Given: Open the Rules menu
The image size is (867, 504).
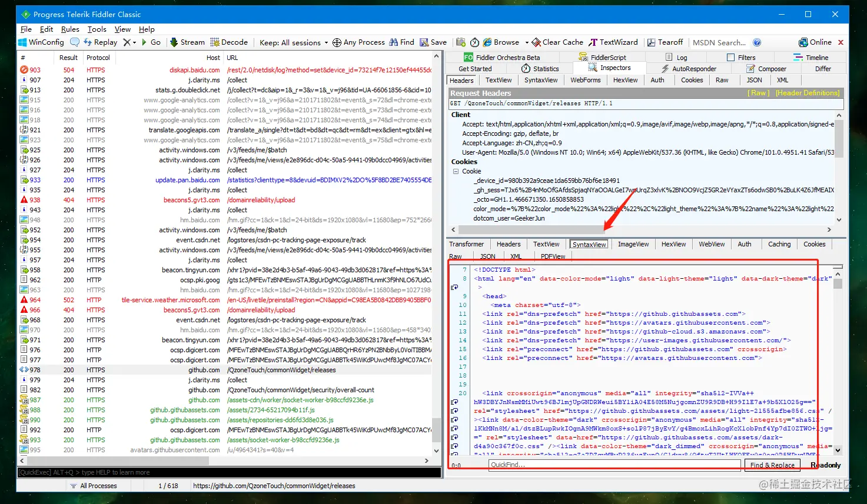Looking at the screenshot, I should pos(70,29).
